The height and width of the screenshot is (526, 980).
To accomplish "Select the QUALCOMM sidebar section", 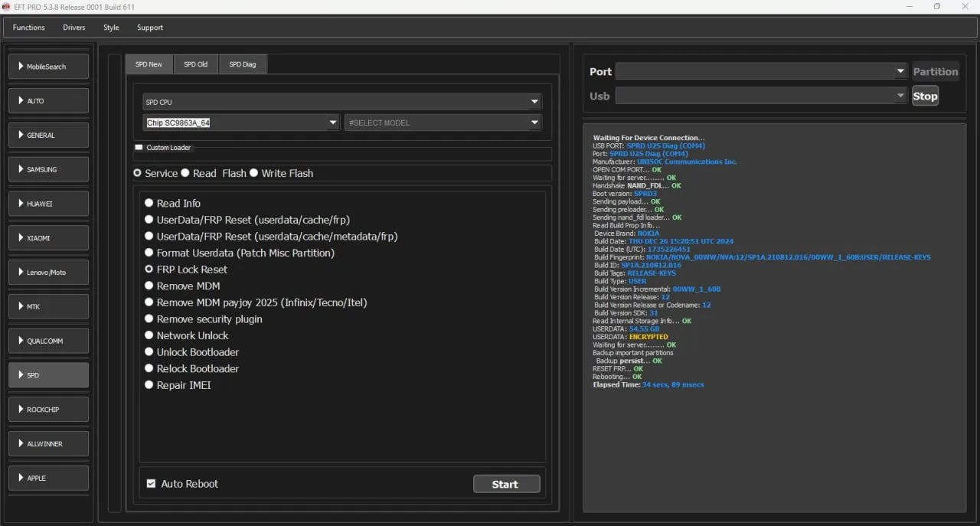I will click(x=48, y=341).
